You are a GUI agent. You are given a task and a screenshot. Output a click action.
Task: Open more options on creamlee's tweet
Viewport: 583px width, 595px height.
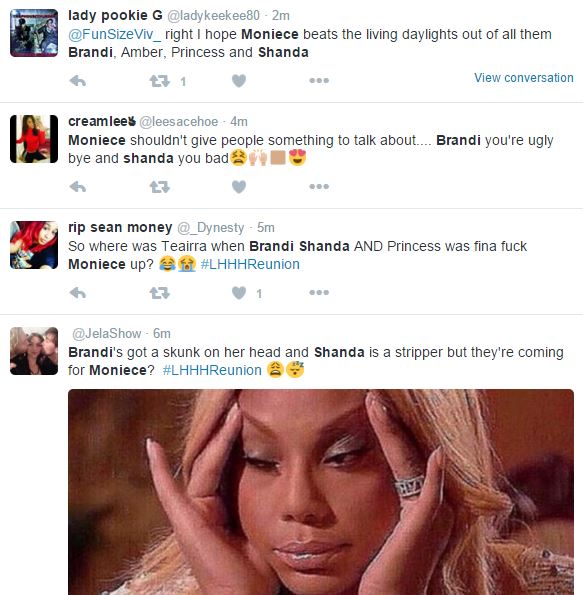pos(319,186)
